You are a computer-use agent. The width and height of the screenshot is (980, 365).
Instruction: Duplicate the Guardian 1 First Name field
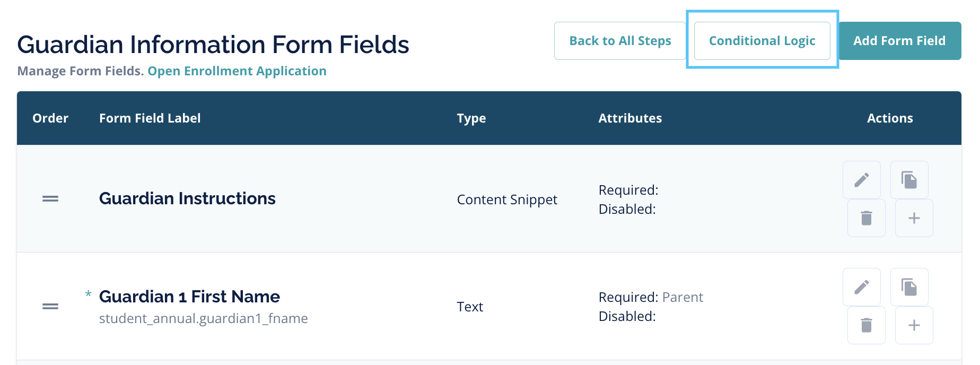pos(909,287)
